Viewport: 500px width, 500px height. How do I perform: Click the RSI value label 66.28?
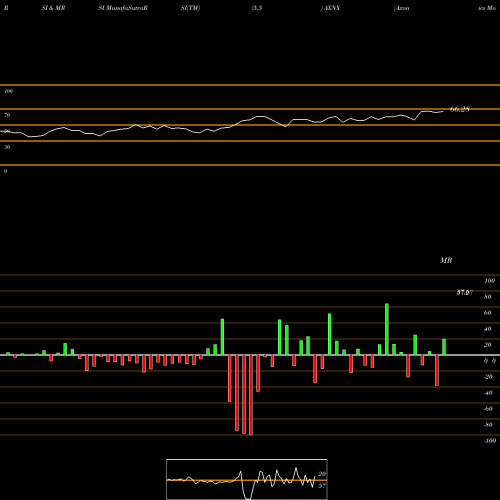pos(460,109)
